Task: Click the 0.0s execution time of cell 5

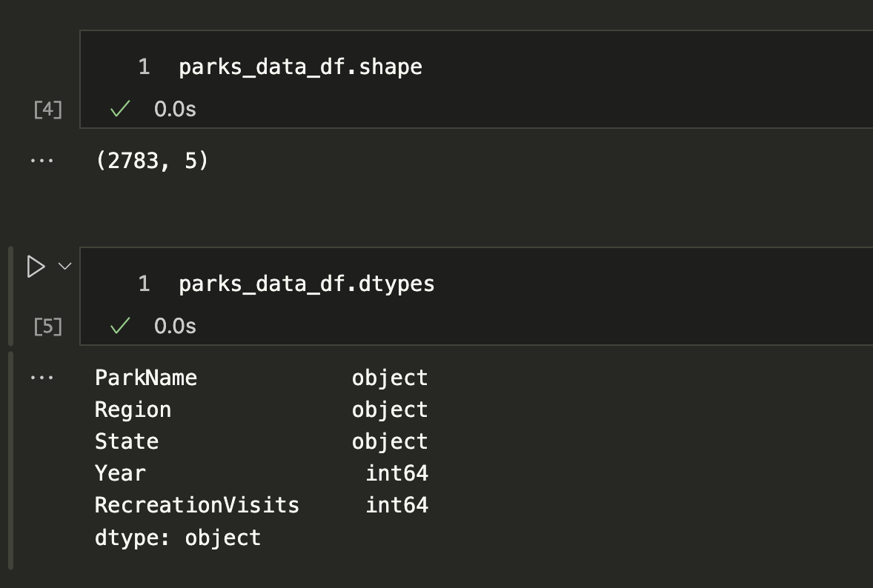Action: (x=175, y=327)
